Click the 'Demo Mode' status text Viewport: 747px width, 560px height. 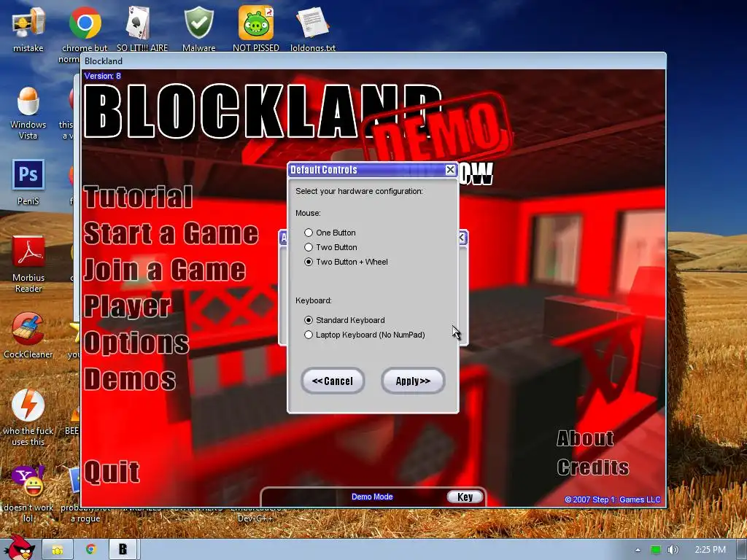coord(372,497)
